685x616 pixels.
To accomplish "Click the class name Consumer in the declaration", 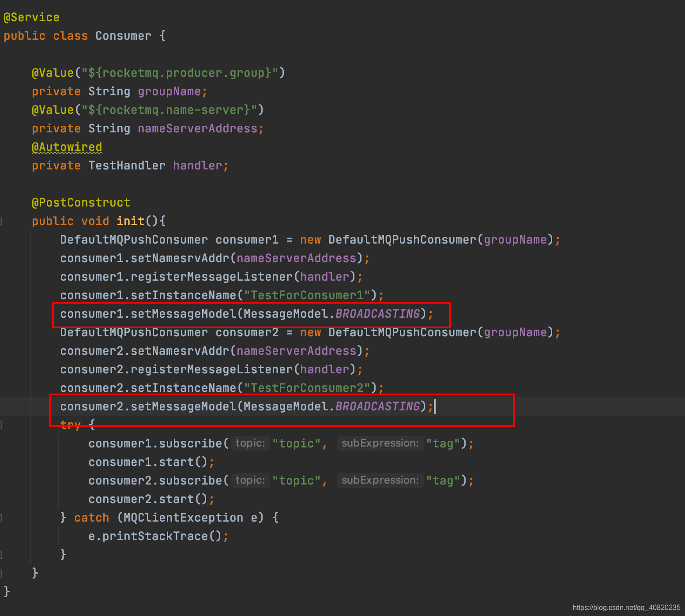I will point(123,36).
